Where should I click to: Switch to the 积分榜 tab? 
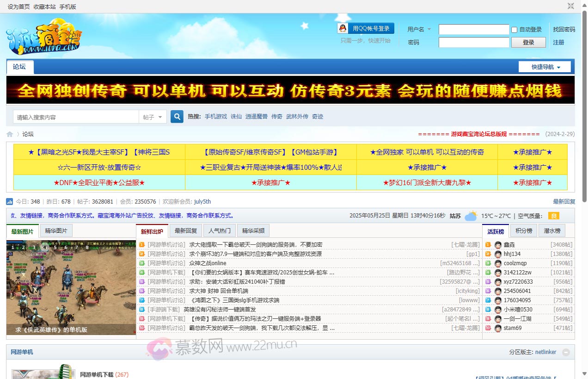tap(524, 230)
